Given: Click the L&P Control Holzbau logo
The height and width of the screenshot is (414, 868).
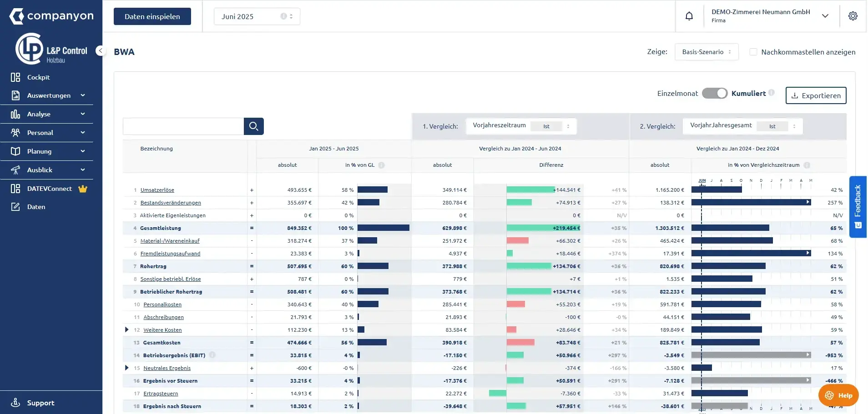Looking at the screenshot, I should point(51,49).
